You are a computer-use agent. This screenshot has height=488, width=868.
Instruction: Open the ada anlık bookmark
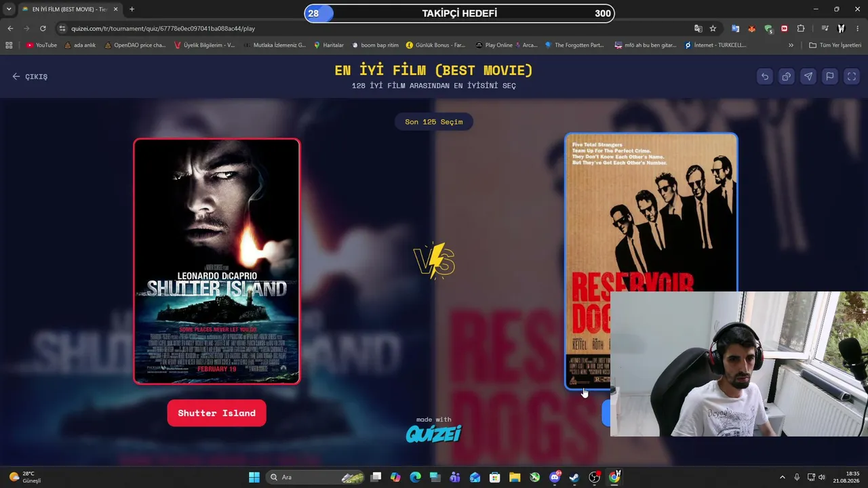point(80,45)
